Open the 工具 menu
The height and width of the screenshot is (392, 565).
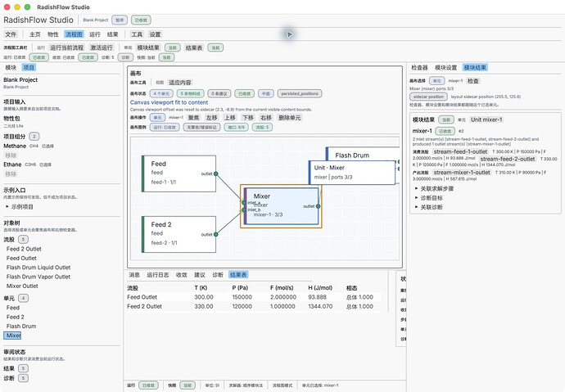[137, 34]
